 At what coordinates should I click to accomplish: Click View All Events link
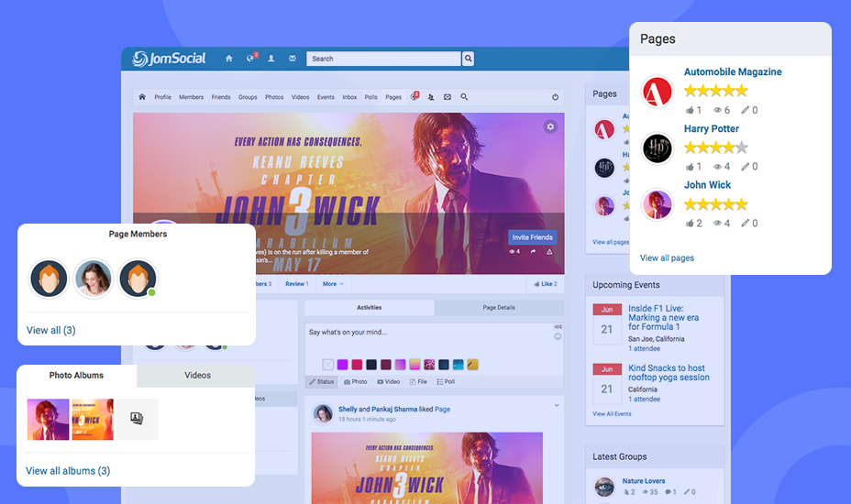click(x=612, y=413)
